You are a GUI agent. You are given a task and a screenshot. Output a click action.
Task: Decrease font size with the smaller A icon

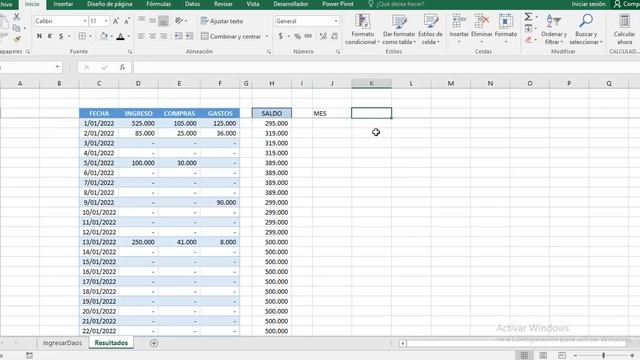[x=127, y=21]
